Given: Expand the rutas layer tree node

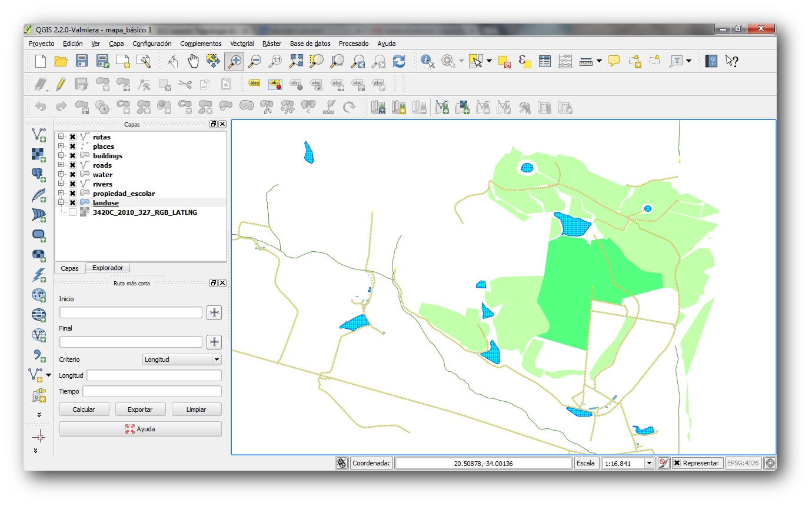Looking at the screenshot, I should coord(61,137).
